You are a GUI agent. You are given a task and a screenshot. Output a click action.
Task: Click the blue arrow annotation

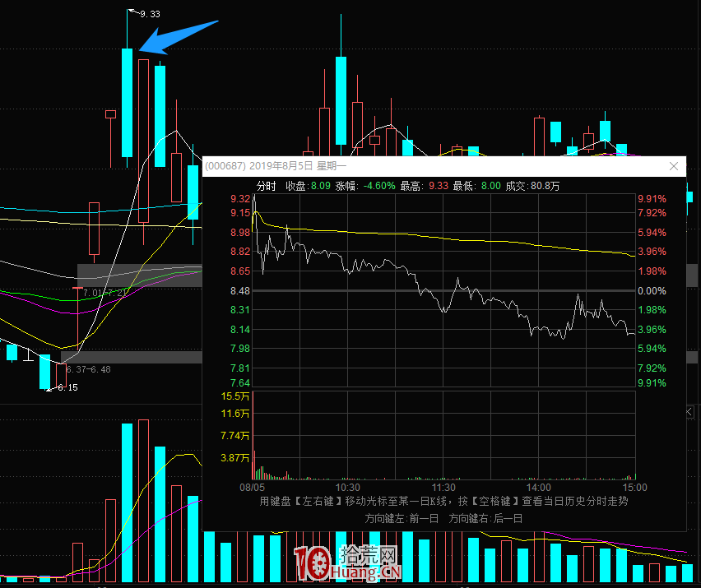(x=177, y=38)
